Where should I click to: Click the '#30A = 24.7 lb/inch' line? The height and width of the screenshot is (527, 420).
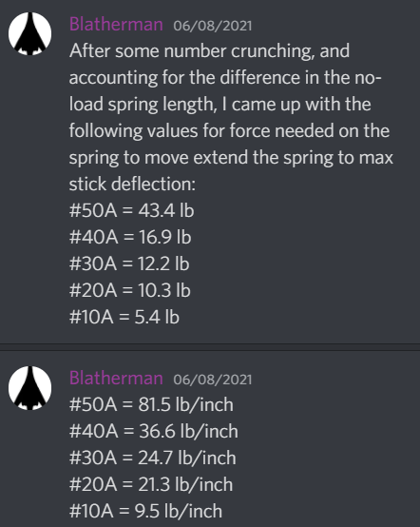153,458
